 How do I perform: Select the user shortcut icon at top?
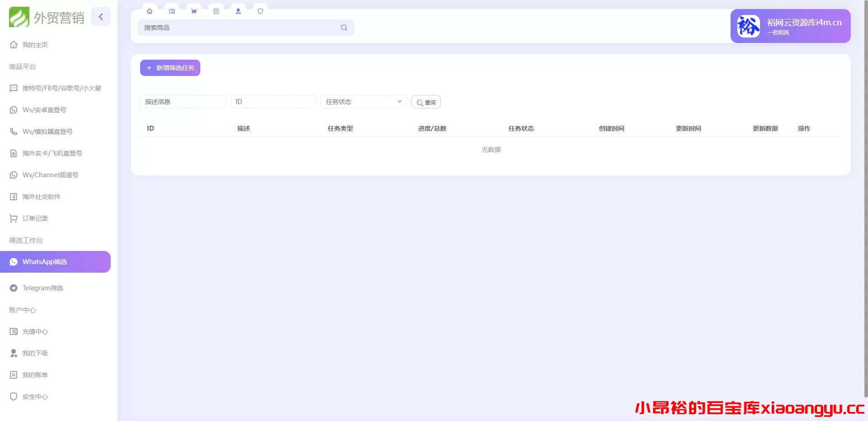(238, 11)
